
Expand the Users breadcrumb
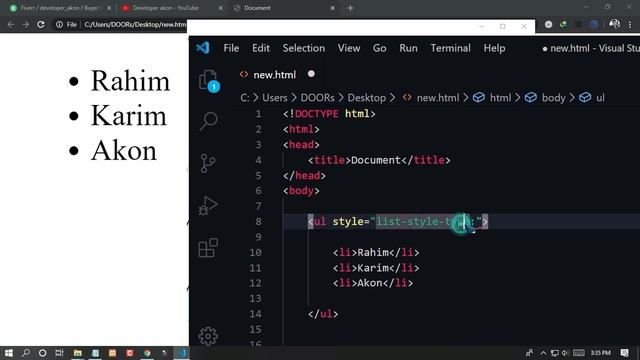(275, 98)
